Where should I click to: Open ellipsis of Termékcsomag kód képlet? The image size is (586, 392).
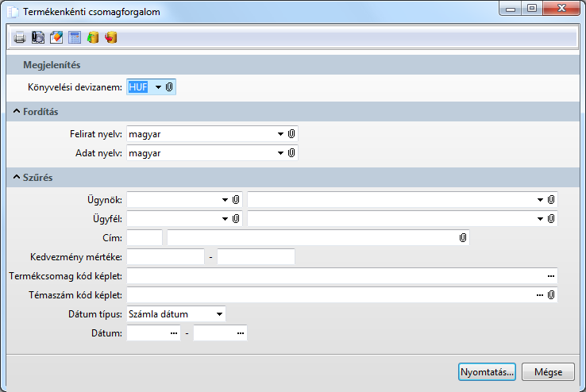pyautogui.click(x=551, y=276)
